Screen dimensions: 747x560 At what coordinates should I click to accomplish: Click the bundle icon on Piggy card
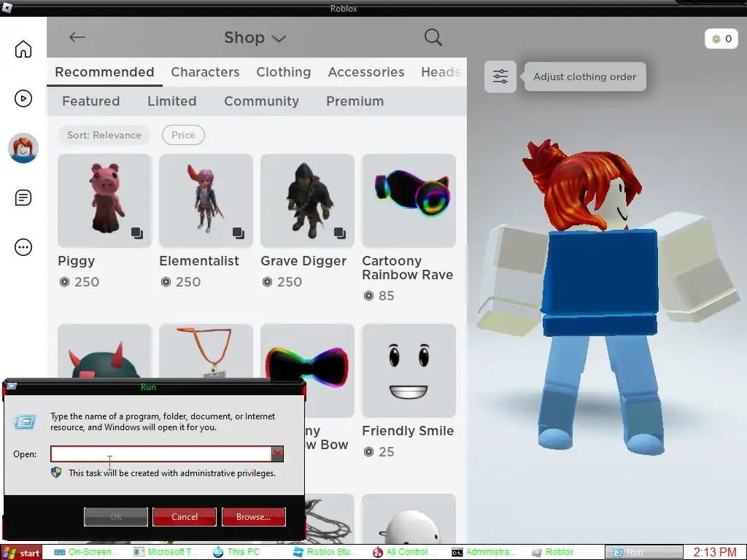coord(137,233)
